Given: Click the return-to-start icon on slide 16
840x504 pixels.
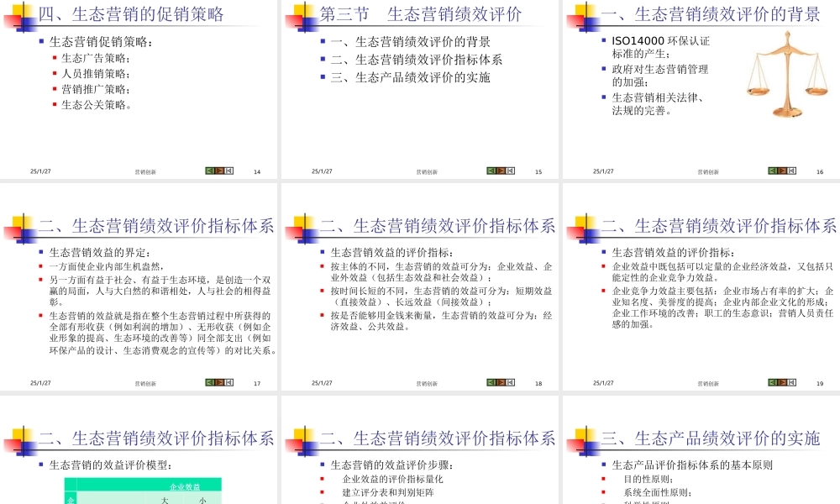Looking at the screenshot, I should pos(790,170).
